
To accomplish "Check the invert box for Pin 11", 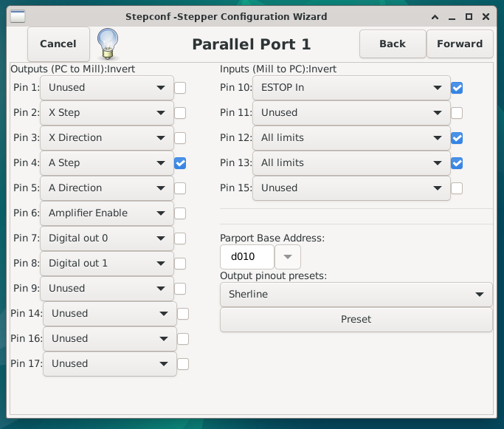I will (457, 113).
